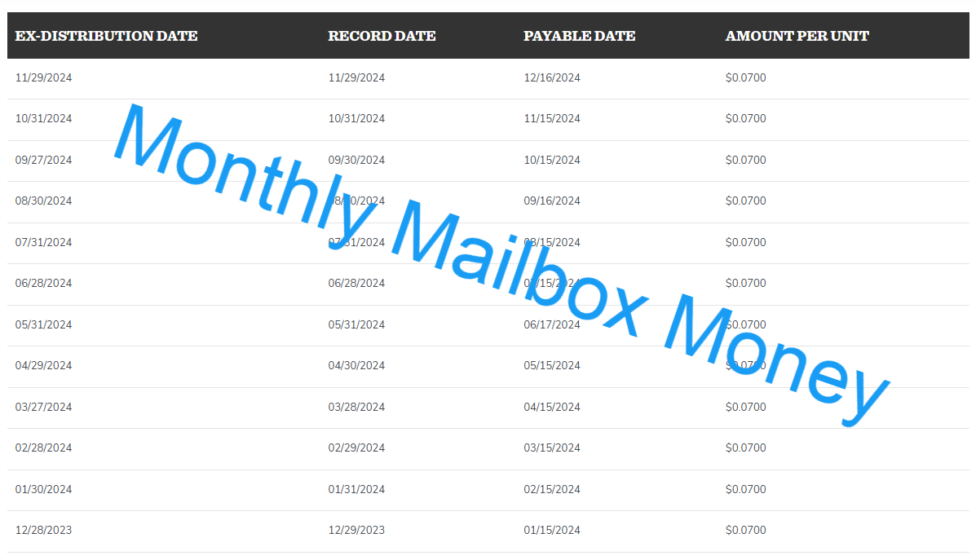
Task: Click the 10/31/2024 record date cell
Action: [x=356, y=118]
